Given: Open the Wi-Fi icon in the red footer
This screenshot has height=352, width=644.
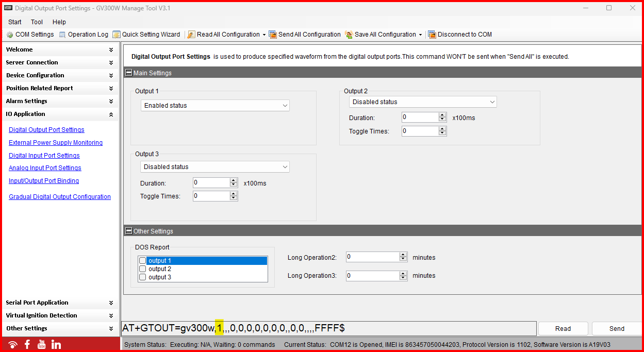Looking at the screenshot, I should pyautogui.click(x=13, y=345).
